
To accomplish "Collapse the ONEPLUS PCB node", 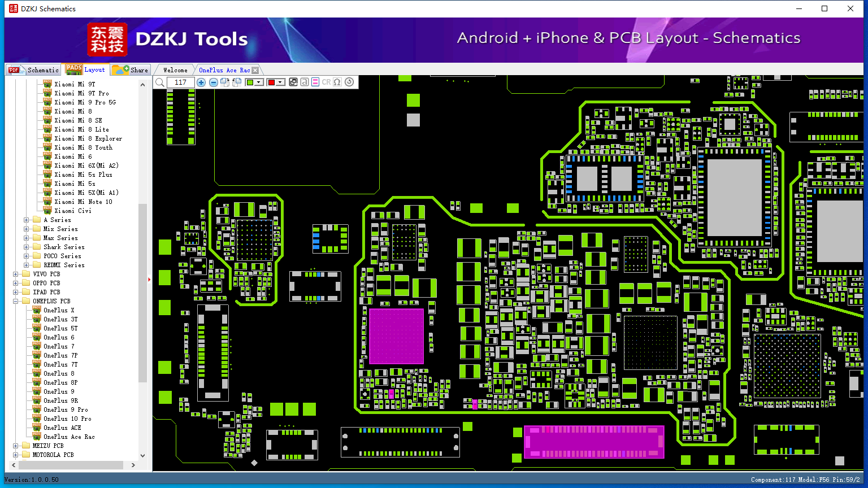I will 15,301.
